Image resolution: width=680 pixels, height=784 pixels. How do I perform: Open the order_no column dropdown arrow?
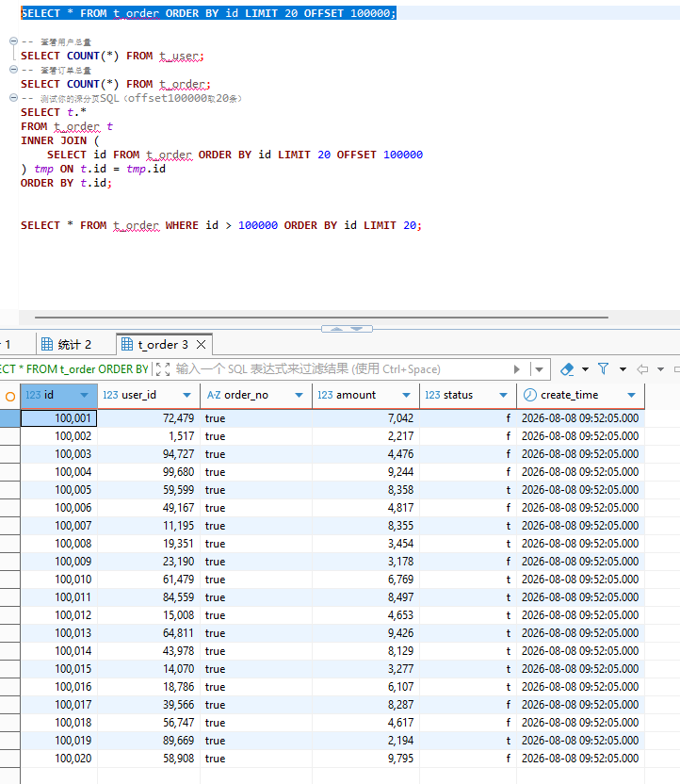point(299,395)
